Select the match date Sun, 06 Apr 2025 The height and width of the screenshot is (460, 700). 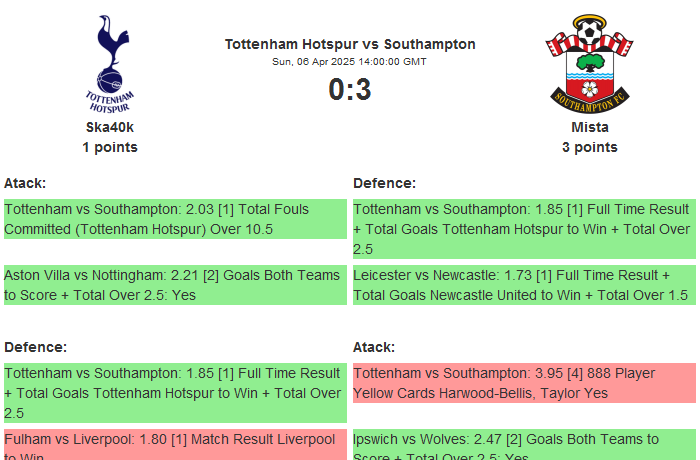point(350,61)
